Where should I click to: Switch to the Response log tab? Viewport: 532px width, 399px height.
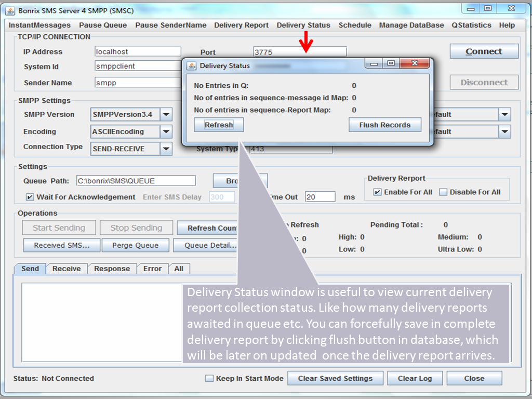pyautogui.click(x=112, y=269)
